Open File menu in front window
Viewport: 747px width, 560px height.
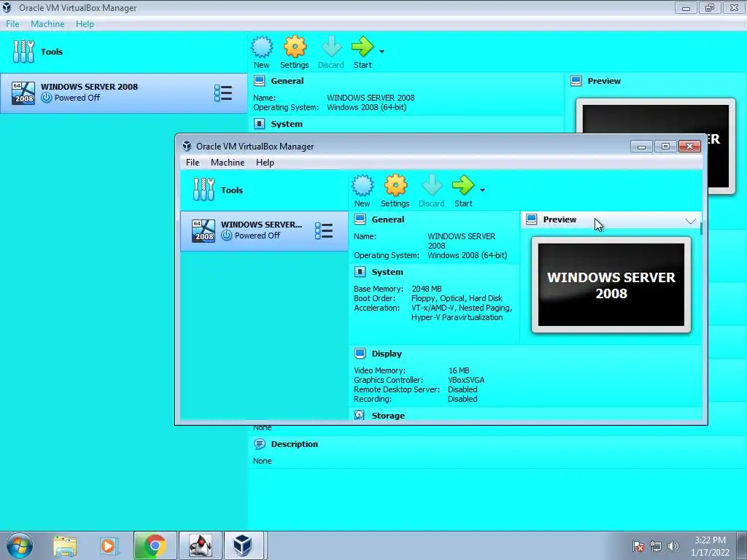click(193, 163)
